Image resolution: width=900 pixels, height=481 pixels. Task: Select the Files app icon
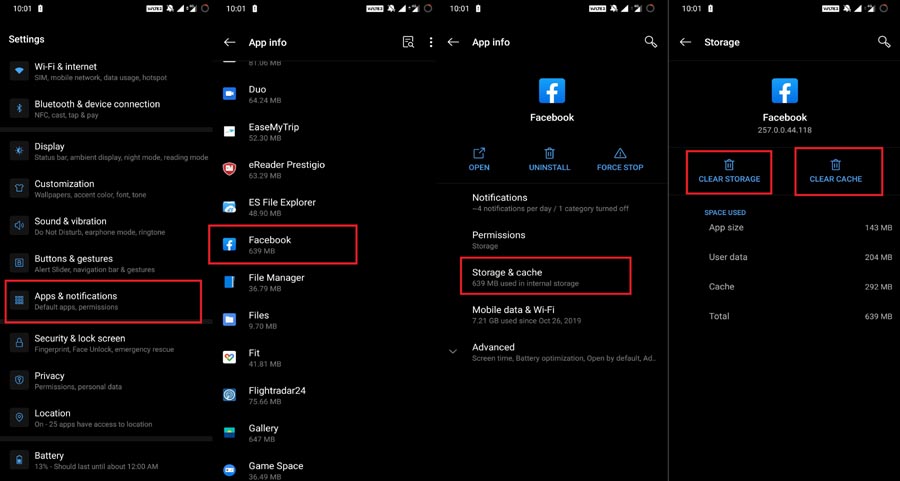tap(230, 320)
